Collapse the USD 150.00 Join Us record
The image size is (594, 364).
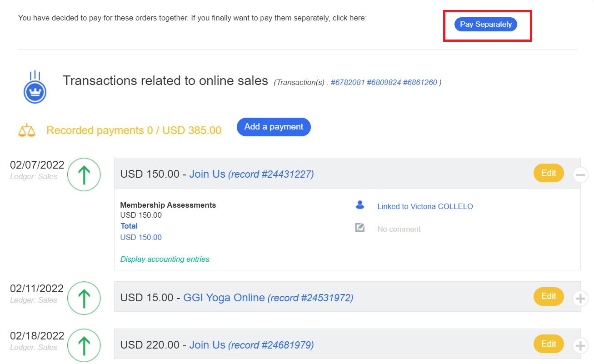pyautogui.click(x=580, y=175)
